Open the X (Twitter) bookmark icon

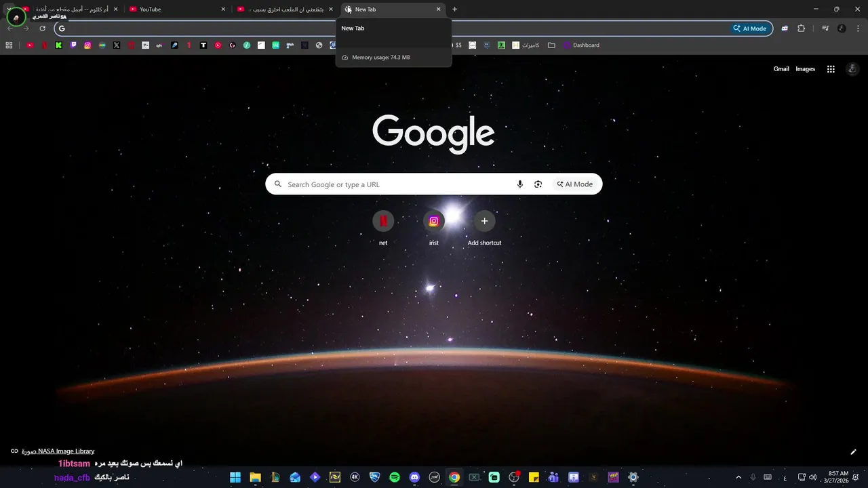117,45
